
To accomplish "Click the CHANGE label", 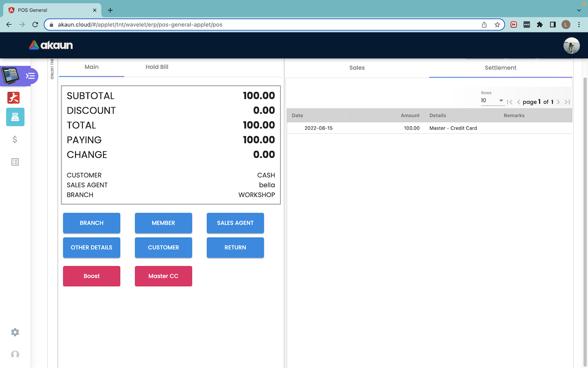I will coord(87,155).
